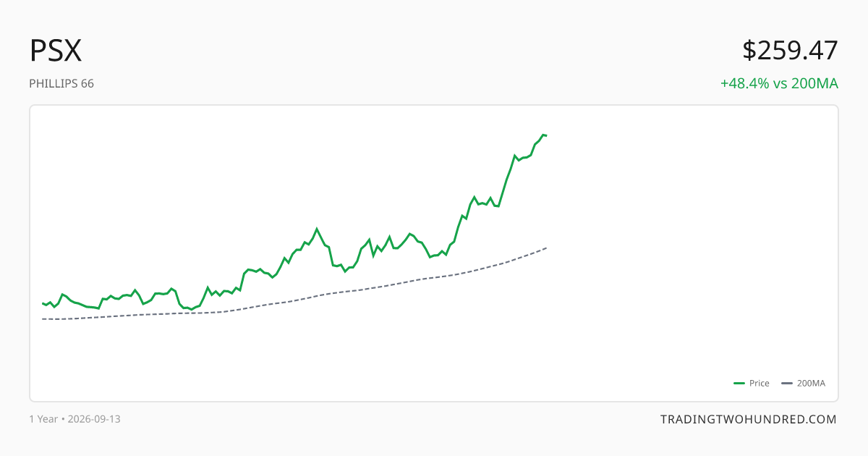Click the empty chart area right of lines
Image resolution: width=868 pixels, height=456 pixels.
687,239
